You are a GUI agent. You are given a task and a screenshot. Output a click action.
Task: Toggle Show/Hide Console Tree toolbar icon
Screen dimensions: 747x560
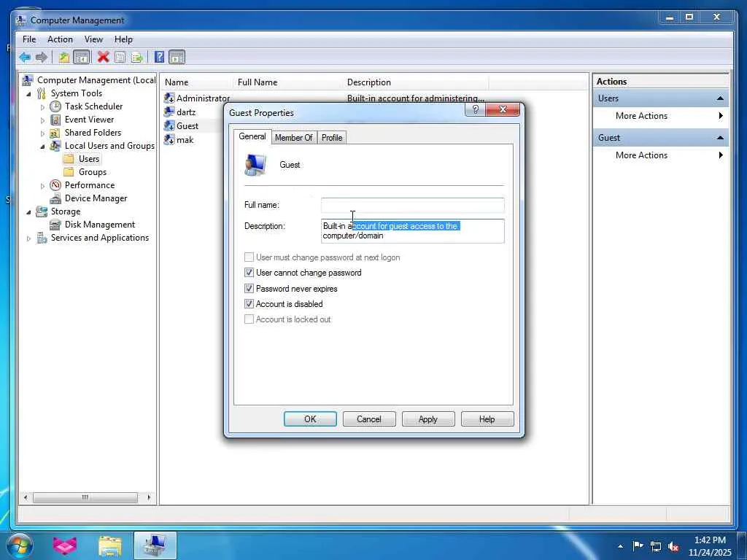[82, 58]
